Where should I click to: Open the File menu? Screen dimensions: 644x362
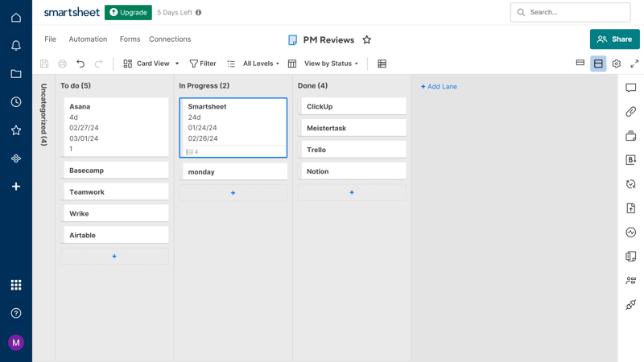coord(50,39)
